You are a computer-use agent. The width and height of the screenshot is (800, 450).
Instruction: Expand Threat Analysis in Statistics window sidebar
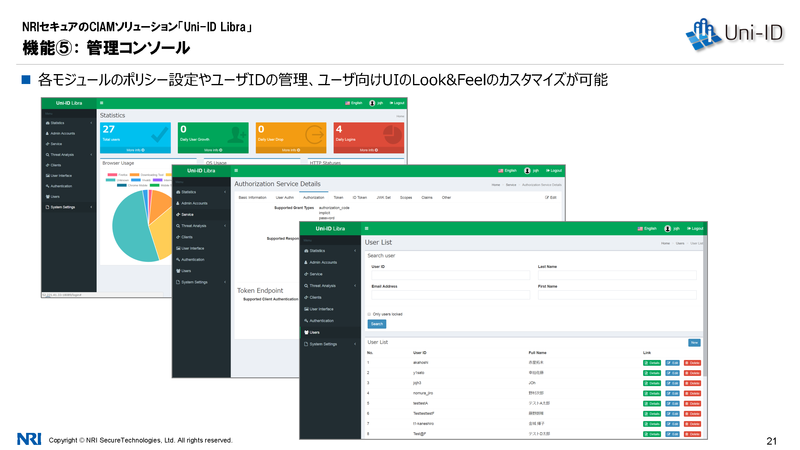68,155
